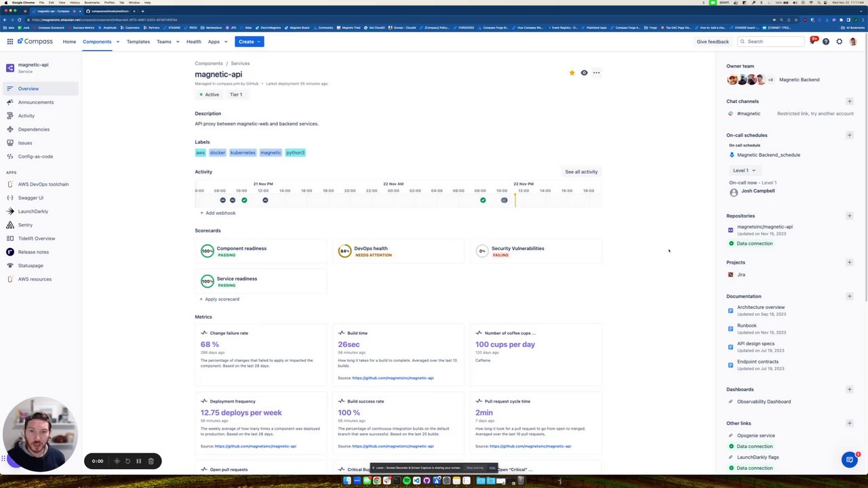This screenshot has height=488, width=868.
Task: Delete Loom recording trash icon
Action: click(151, 461)
